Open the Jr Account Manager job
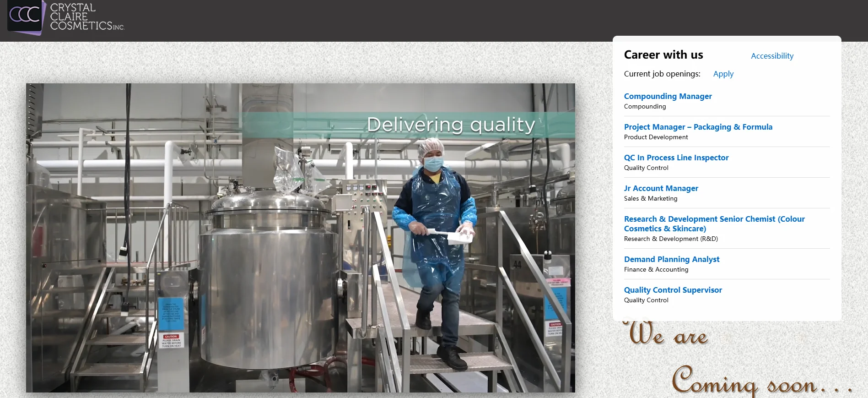 coord(661,188)
